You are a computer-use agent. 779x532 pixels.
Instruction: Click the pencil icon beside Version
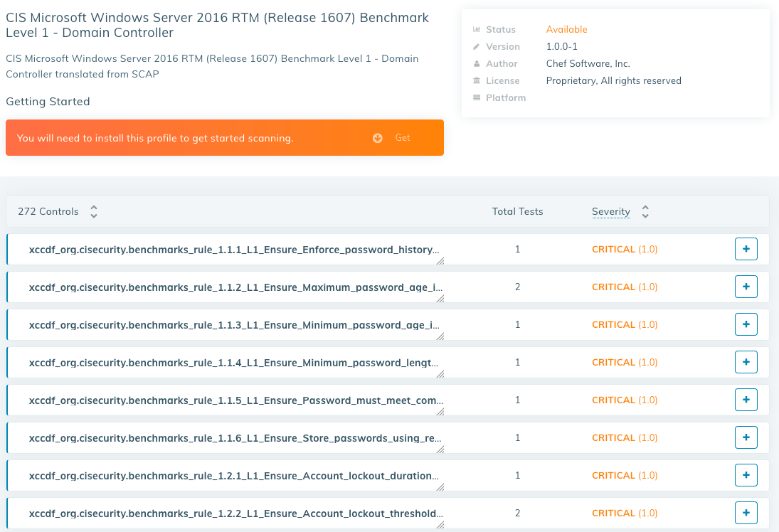475,46
